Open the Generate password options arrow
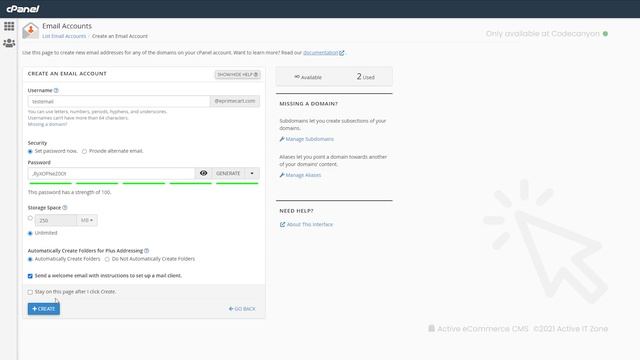 click(252, 173)
